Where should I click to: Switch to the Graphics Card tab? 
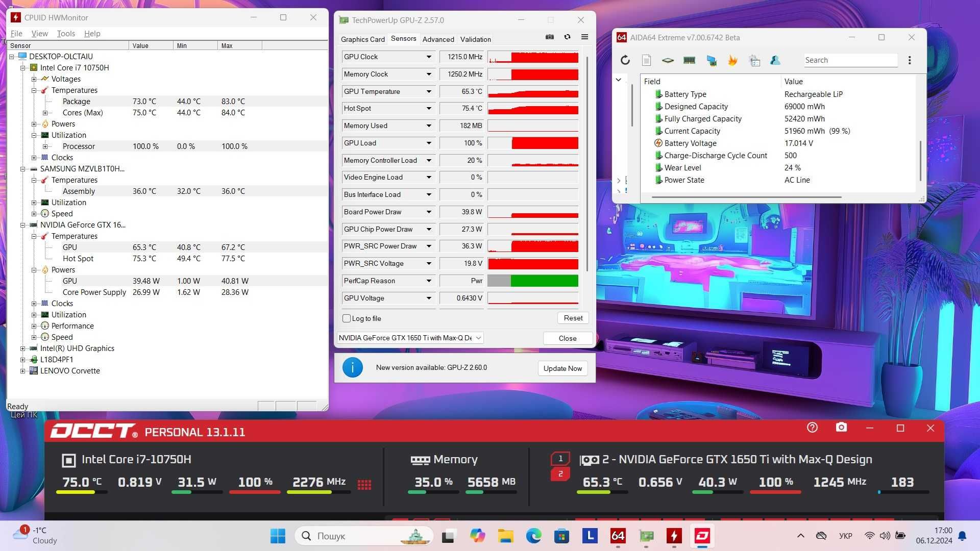(362, 39)
